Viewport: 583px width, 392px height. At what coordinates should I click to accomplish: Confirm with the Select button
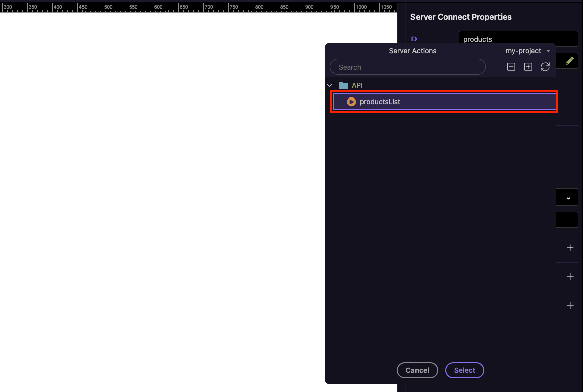[x=464, y=370]
